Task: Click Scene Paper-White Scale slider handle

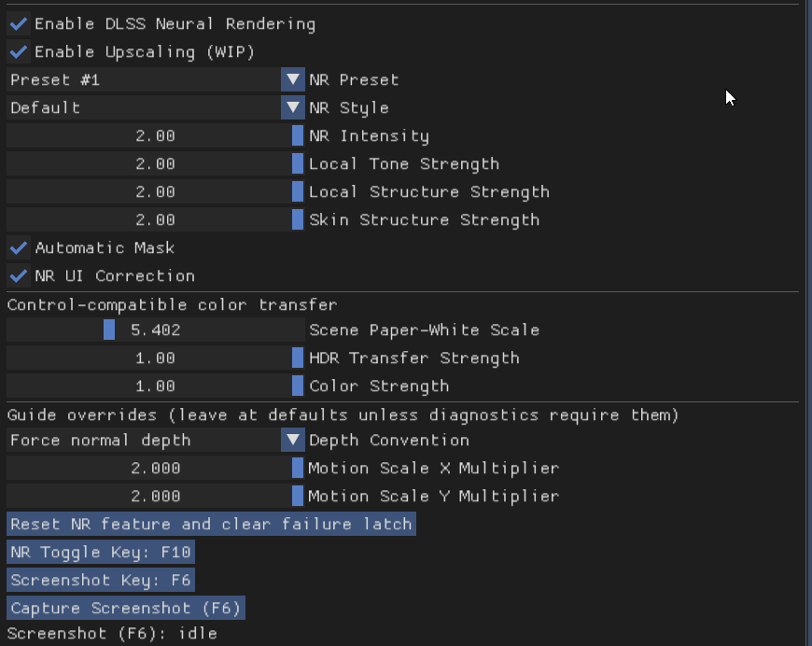Action: [x=109, y=330]
